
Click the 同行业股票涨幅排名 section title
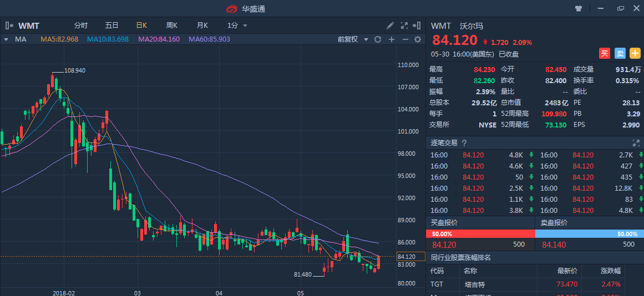click(461, 257)
